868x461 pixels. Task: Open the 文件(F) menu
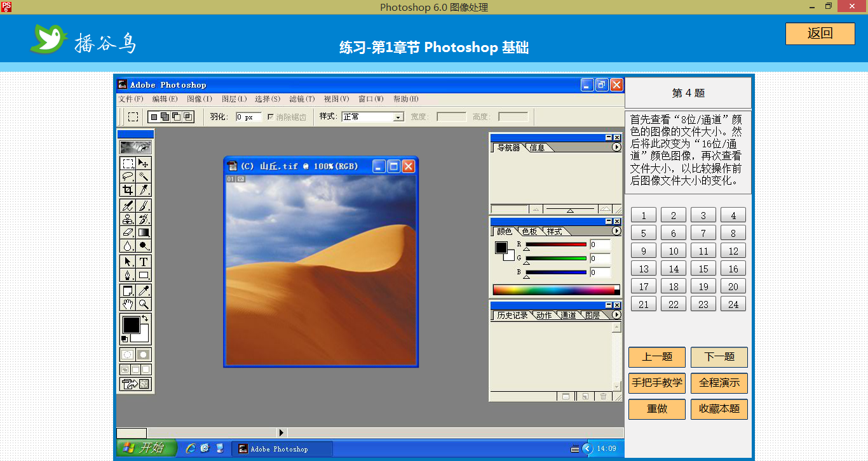(131, 99)
